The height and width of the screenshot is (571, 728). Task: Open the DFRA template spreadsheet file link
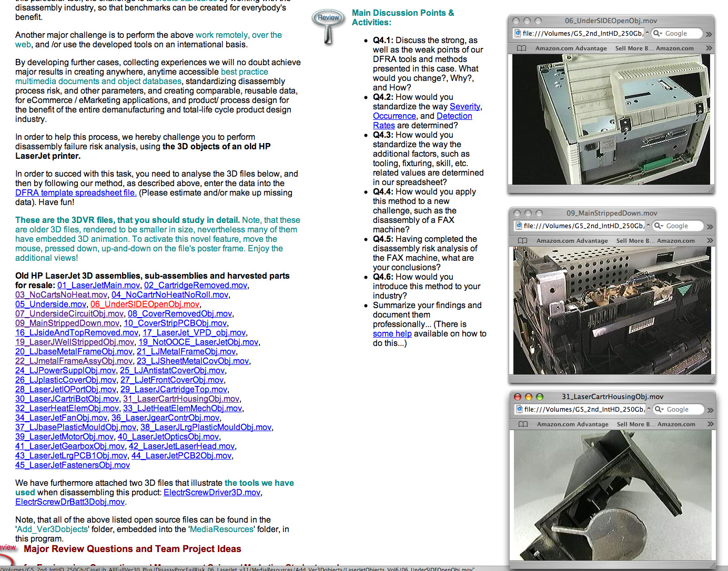tap(76, 193)
